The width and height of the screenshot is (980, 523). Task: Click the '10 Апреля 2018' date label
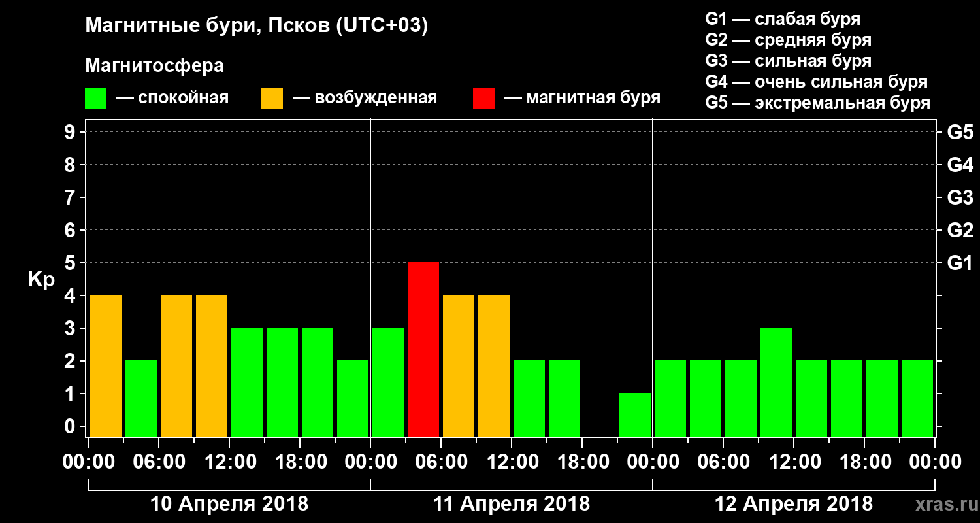coord(229,504)
